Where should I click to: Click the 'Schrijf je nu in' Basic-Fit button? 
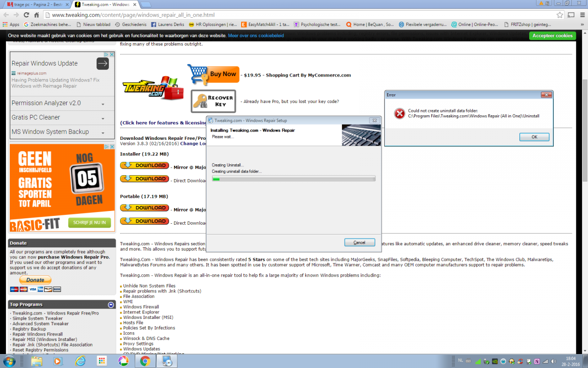[x=89, y=223]
